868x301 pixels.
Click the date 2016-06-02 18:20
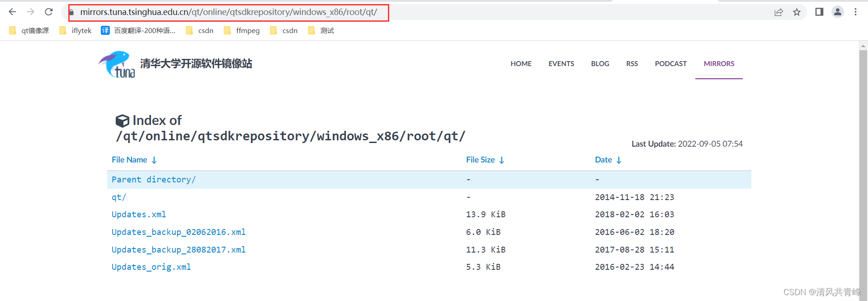pyautogui.click(x=635, y=232)
